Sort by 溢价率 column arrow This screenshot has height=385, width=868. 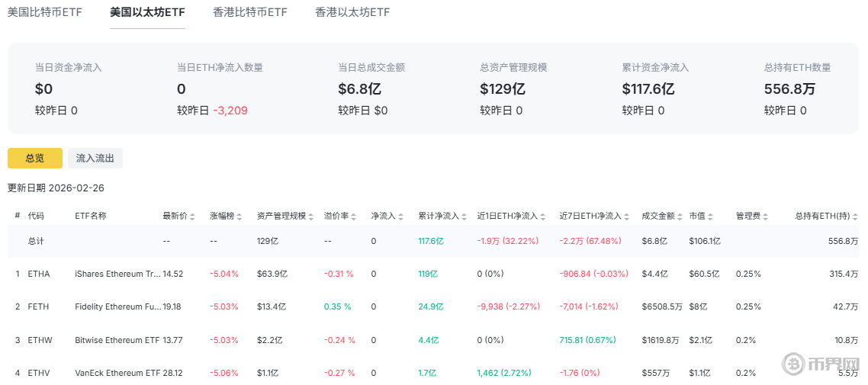(354, 217)
